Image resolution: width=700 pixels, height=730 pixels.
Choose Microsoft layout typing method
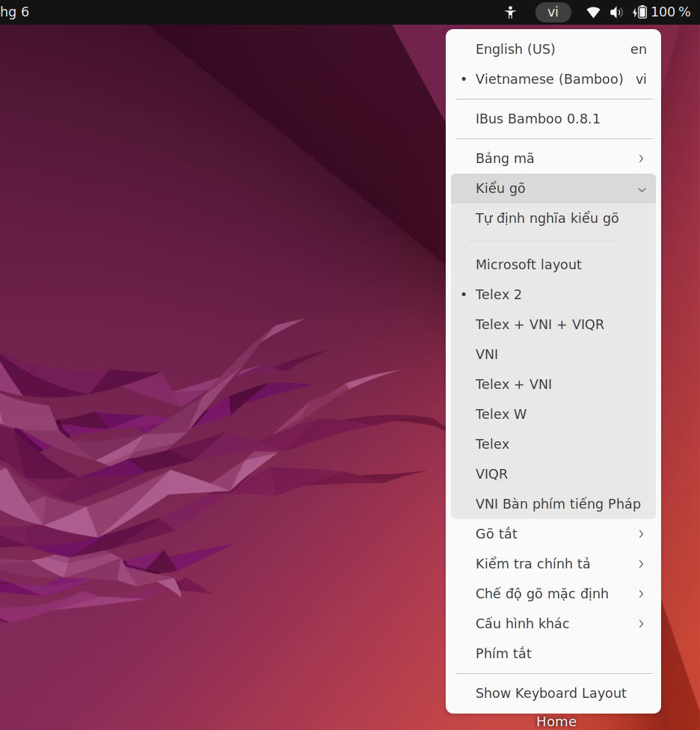pos(553,265)
